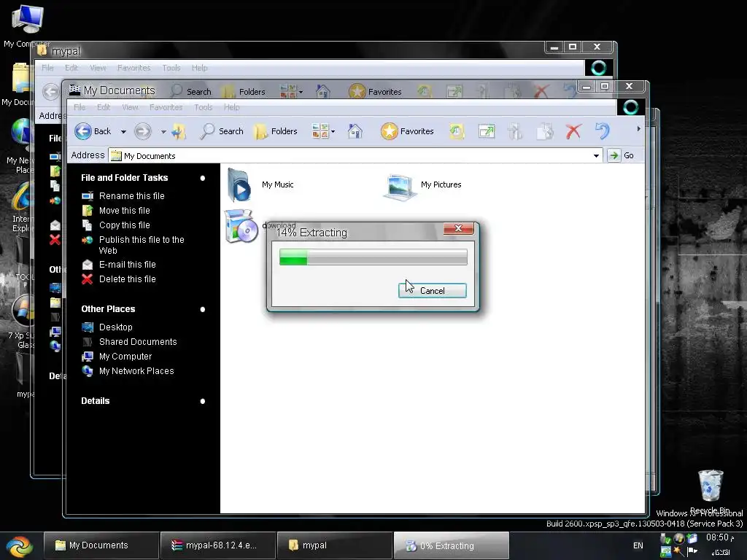Toggle the Folders pane in My Documents
The width and height of the screenshot is (747, 560).
pos(275,131)
